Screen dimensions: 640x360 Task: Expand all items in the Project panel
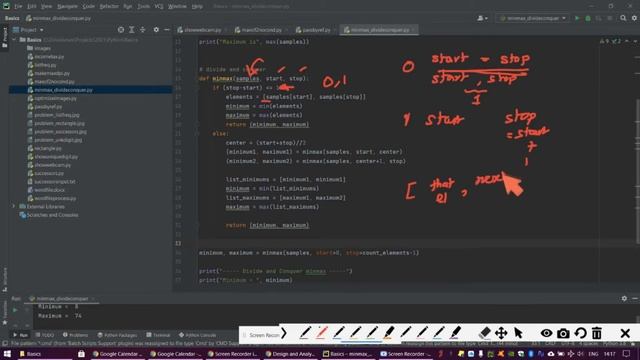[131, 30]
